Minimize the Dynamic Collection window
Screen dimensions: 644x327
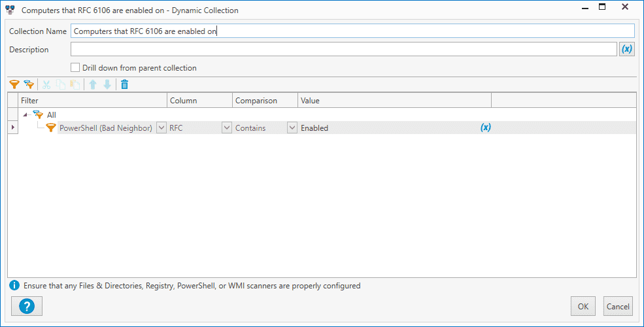(585, 7)
